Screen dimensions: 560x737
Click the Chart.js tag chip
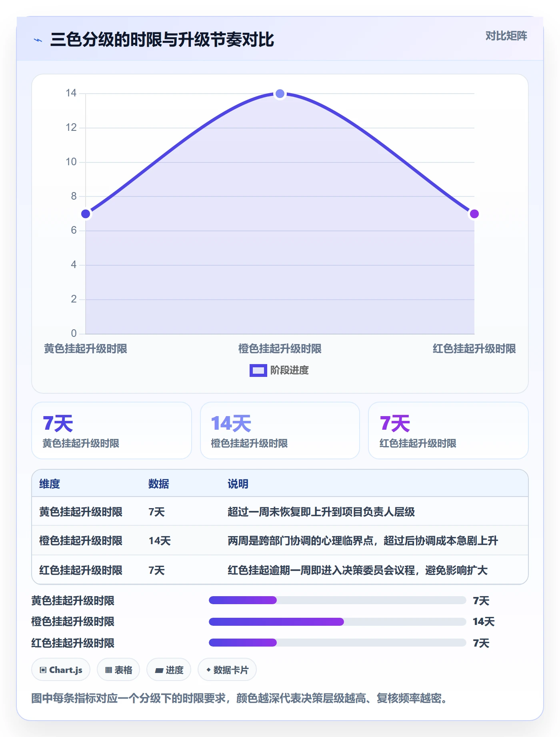click(61, 670)
